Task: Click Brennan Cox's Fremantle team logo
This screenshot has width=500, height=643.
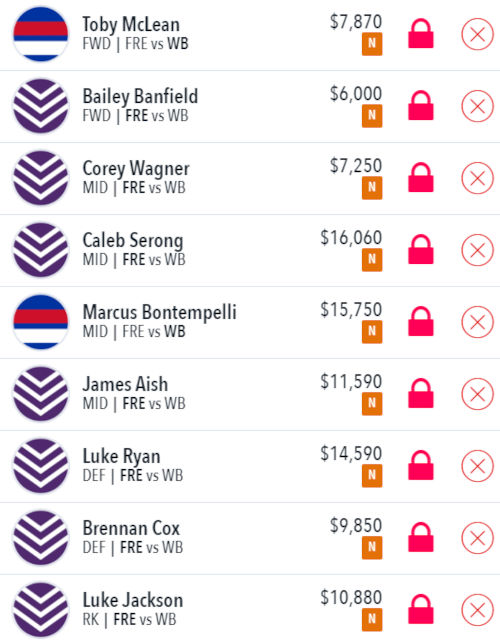Action: click(41, 538)
